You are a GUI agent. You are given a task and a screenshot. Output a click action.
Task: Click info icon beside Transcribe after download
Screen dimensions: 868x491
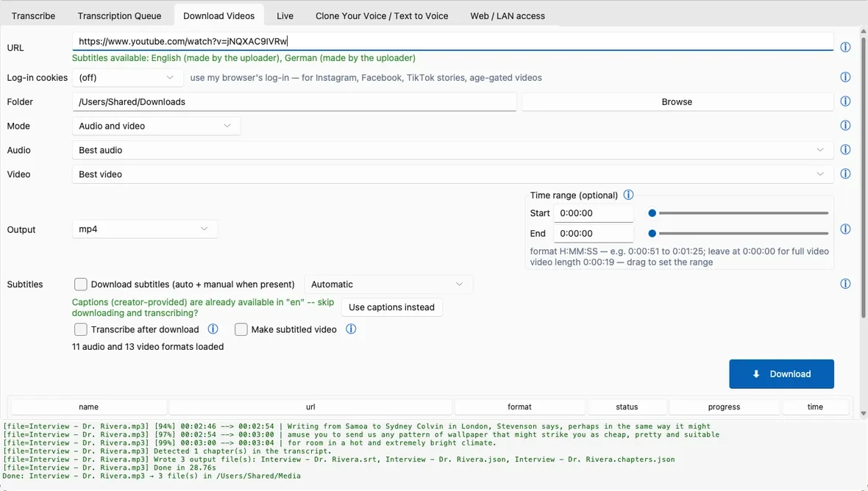coord(213,329)
